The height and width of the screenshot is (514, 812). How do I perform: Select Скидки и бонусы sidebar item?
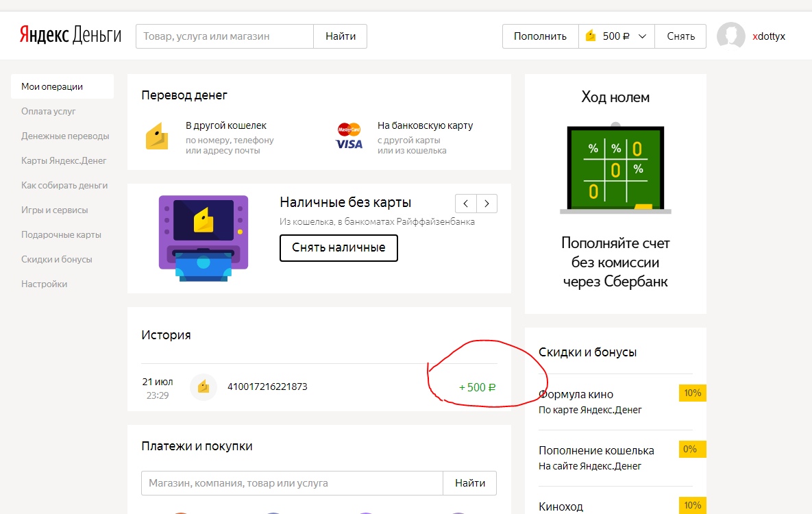[57, 259]
